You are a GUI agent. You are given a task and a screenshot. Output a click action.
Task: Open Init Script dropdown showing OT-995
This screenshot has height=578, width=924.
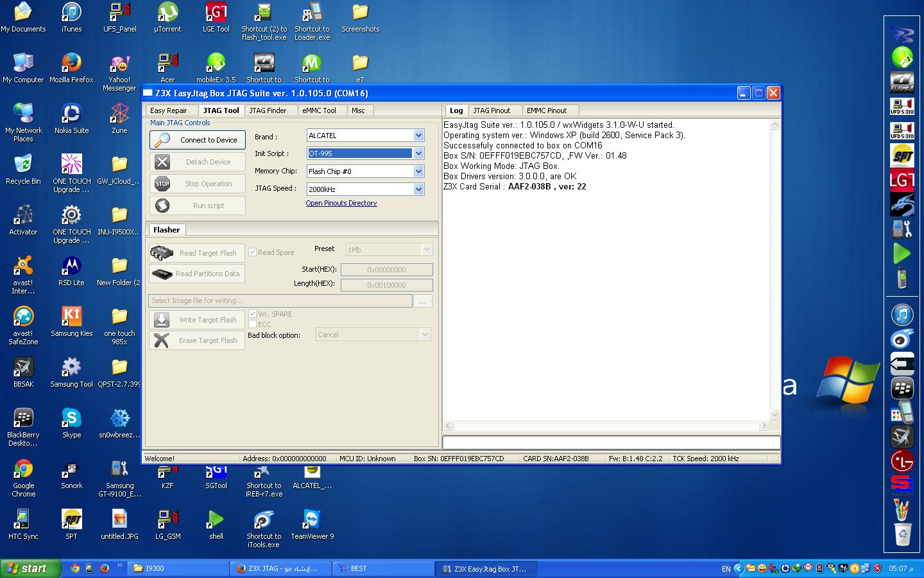tap(365, 153)
